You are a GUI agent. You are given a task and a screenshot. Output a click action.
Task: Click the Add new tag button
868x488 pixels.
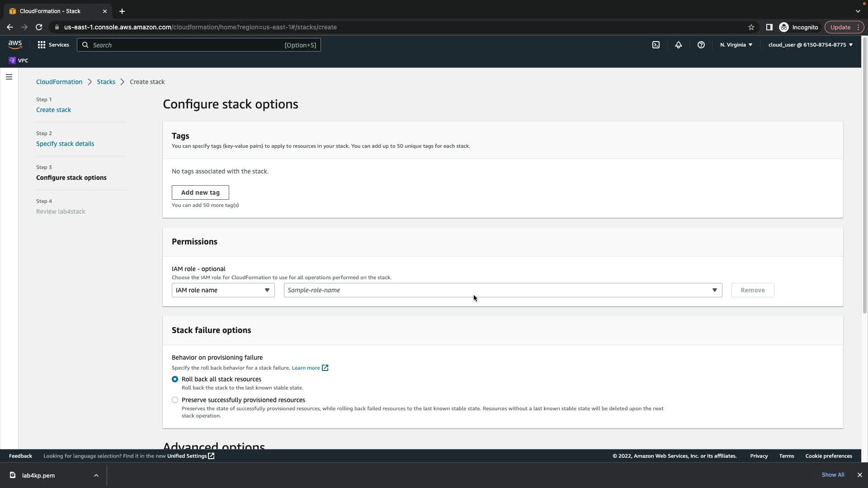200,192
